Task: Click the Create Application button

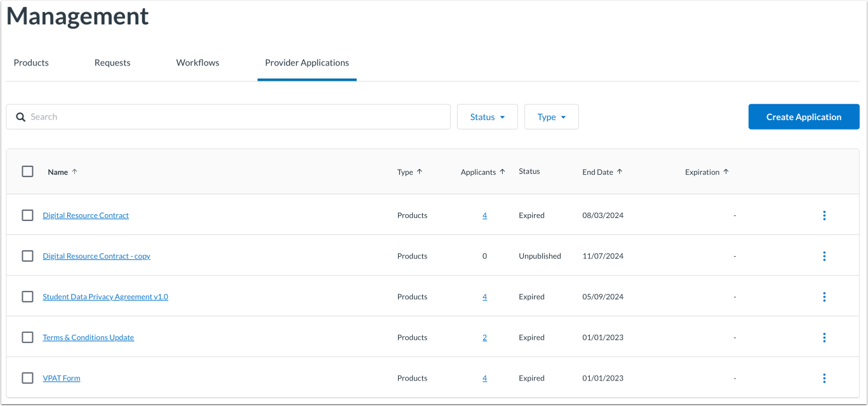Action: coord(804,117)
